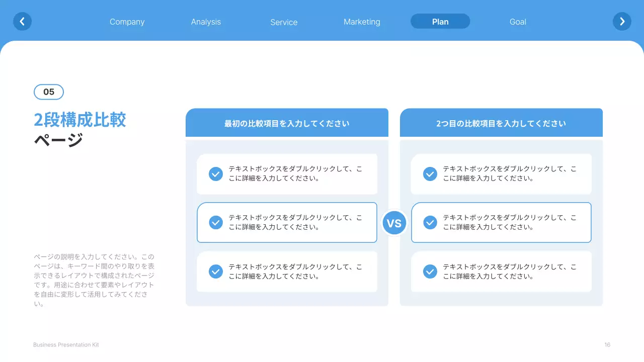Click the checkmark icon in first left comparison item
The width and height of the screenshot is (644, 362).
[x=215, y=173]
